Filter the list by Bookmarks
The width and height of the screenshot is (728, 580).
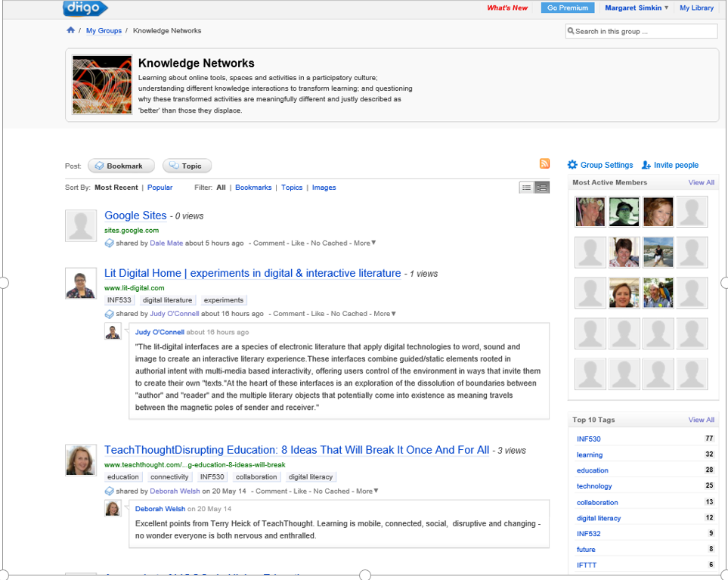(253, 188)
